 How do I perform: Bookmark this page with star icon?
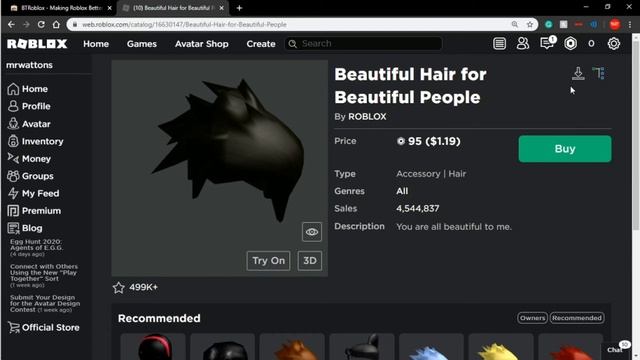pos(530,24)
